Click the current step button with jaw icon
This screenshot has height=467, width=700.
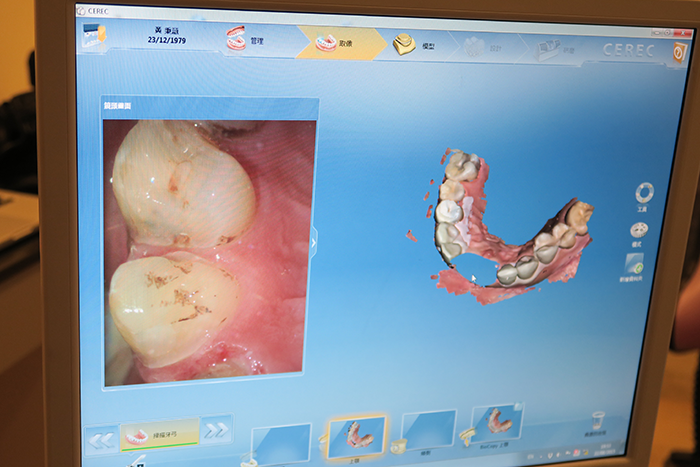tap(159, 435)
